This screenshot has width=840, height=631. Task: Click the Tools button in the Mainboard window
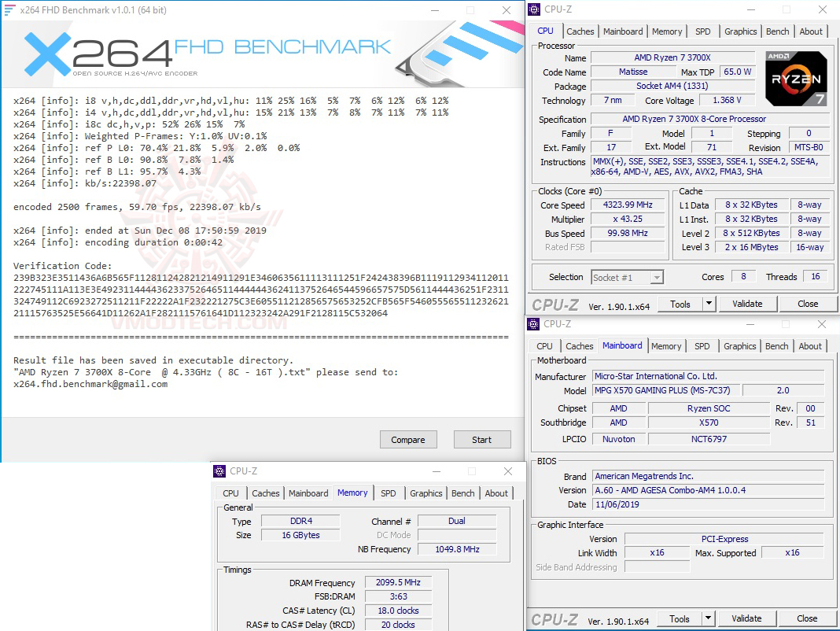[680, 618]
